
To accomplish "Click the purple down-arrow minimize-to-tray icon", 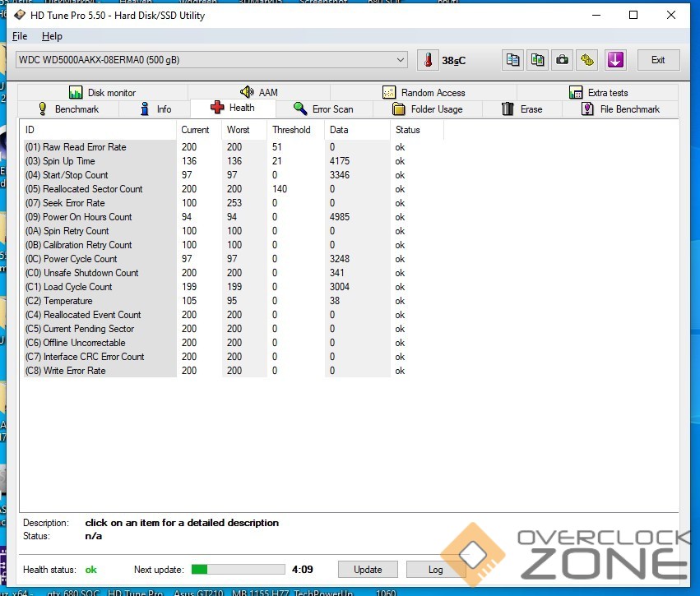I will point(615,60).
